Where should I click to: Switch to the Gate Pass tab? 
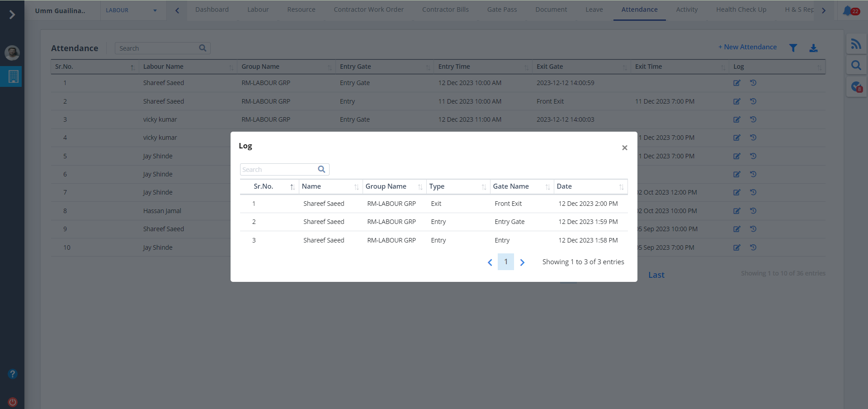pos(502,10)
